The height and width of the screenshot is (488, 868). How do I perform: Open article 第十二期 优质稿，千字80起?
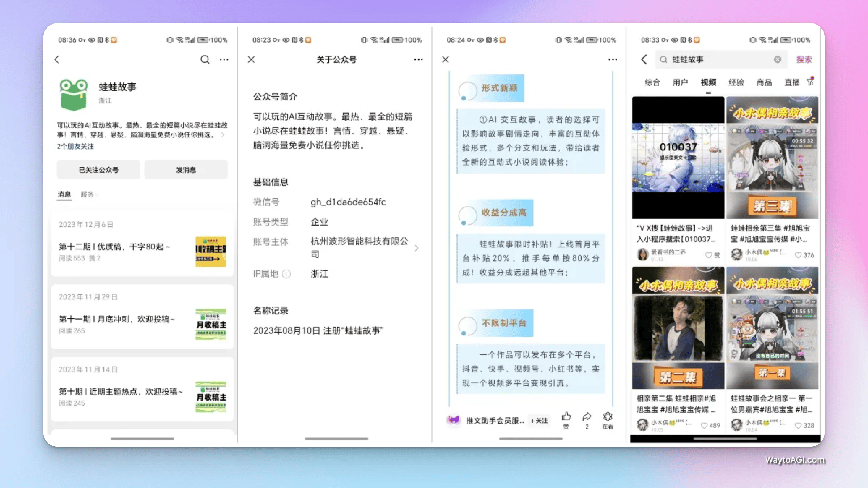tap(114, 247)
